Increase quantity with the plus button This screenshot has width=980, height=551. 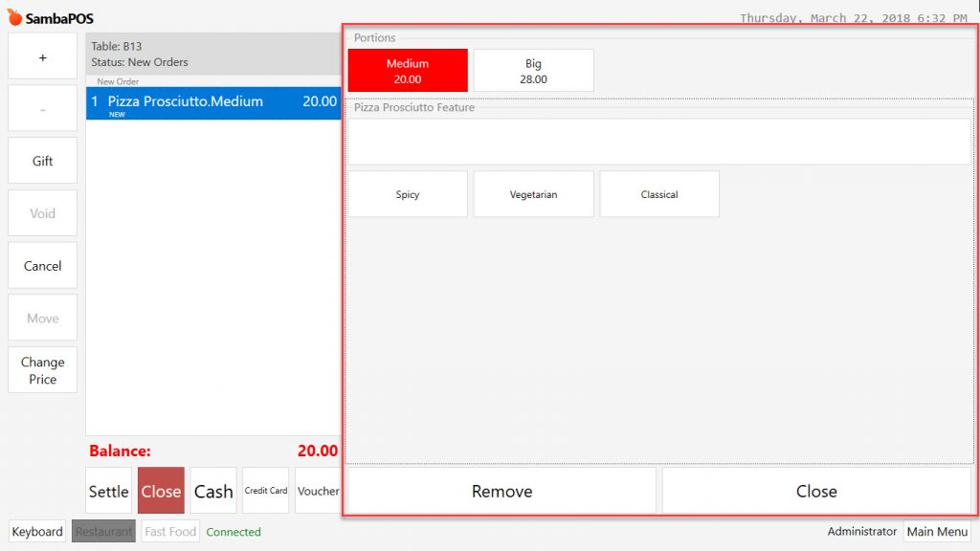[x=42, y=56]
